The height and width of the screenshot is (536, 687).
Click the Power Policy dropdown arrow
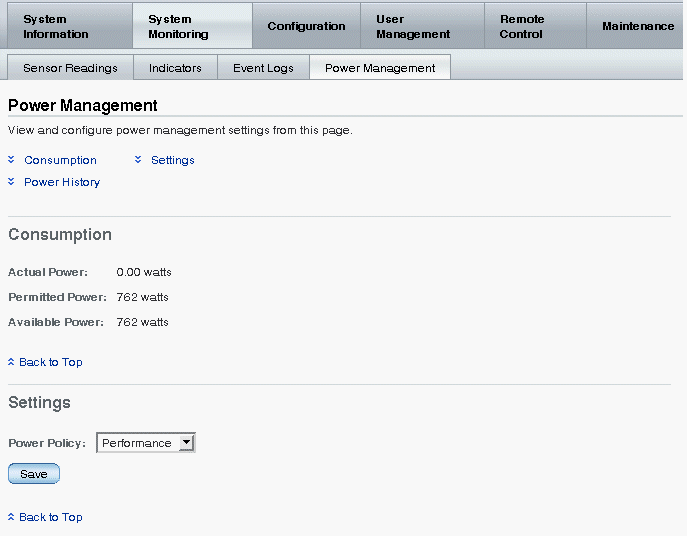[186, 443]
